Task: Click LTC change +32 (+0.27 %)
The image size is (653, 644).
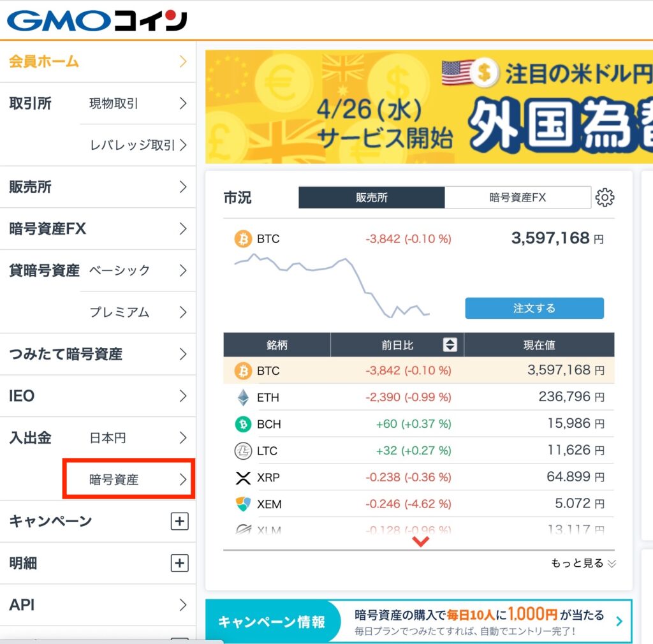Action: [x=413, y=450]
